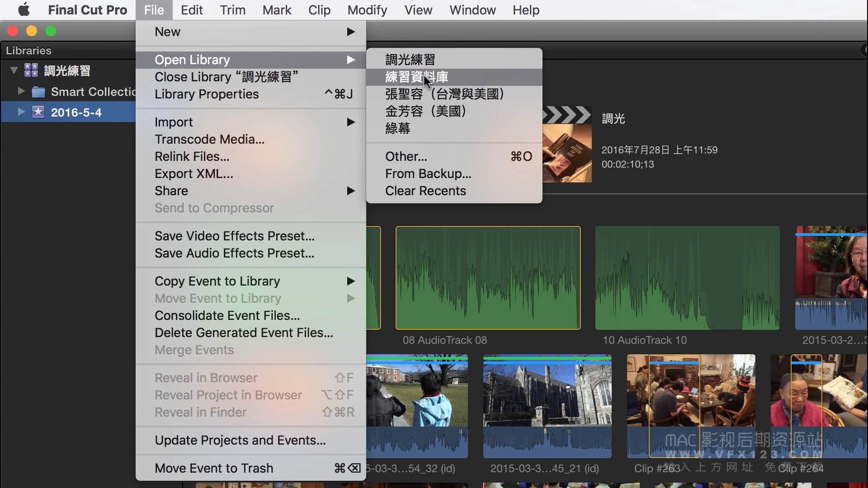868x488 pixels.
Task: Select the 調光 project thumbnail
Action: (567, 144)
